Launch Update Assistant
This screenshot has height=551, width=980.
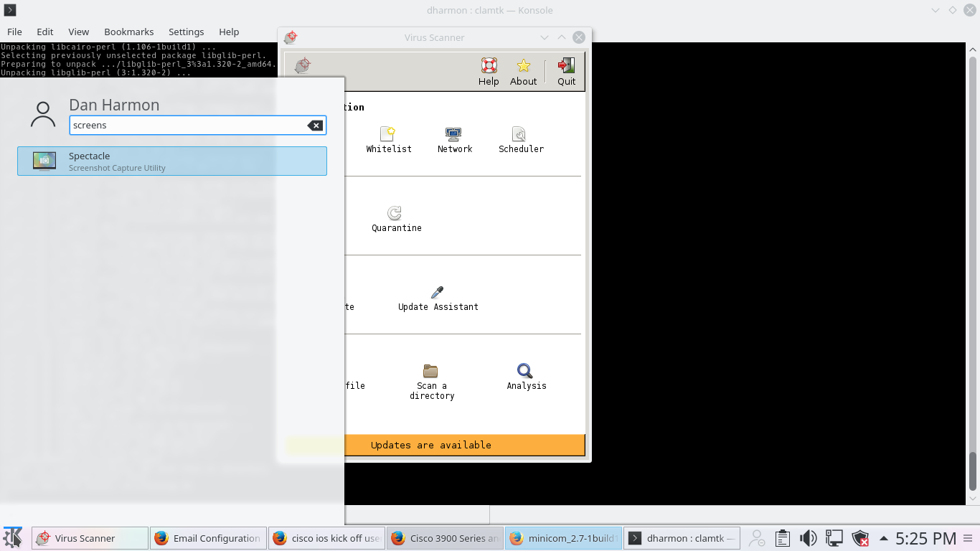(x=438, y=298)
